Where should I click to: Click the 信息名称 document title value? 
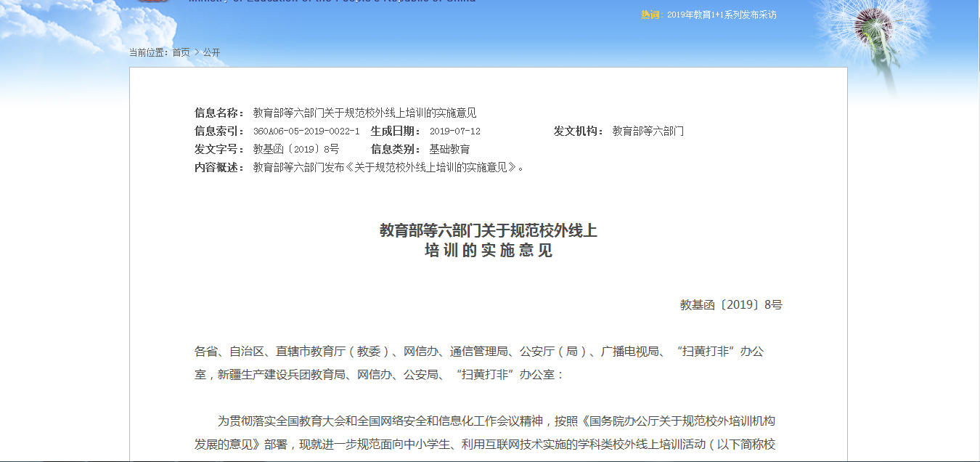point(364,113)
